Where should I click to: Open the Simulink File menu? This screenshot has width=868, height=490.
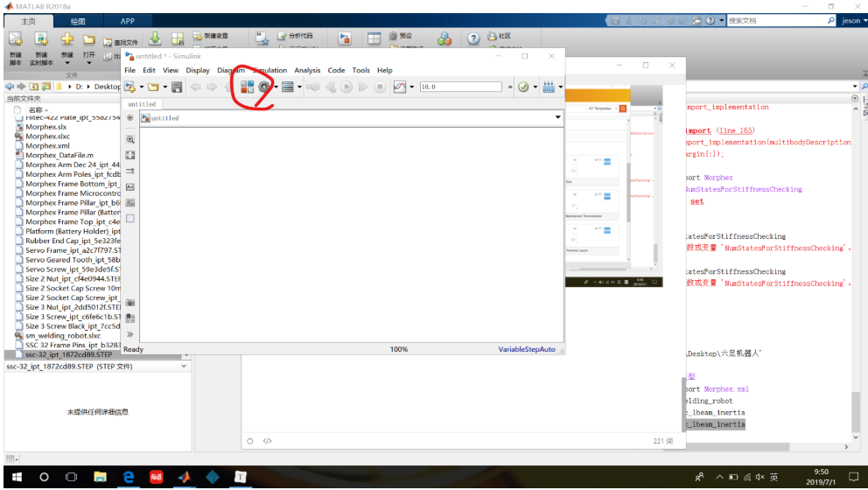(x=130, y=70)
